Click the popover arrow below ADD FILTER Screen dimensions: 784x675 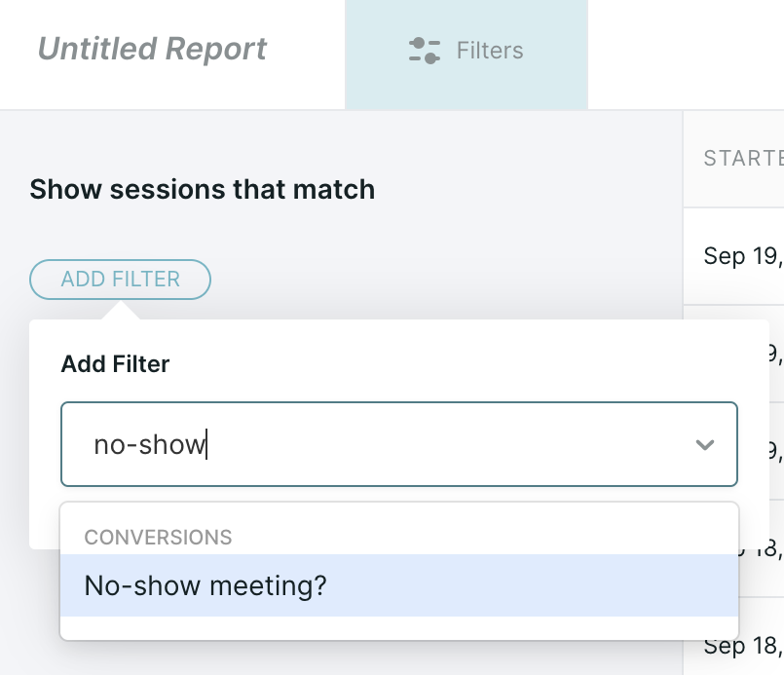pyautogui.click(x=121, y=310)
